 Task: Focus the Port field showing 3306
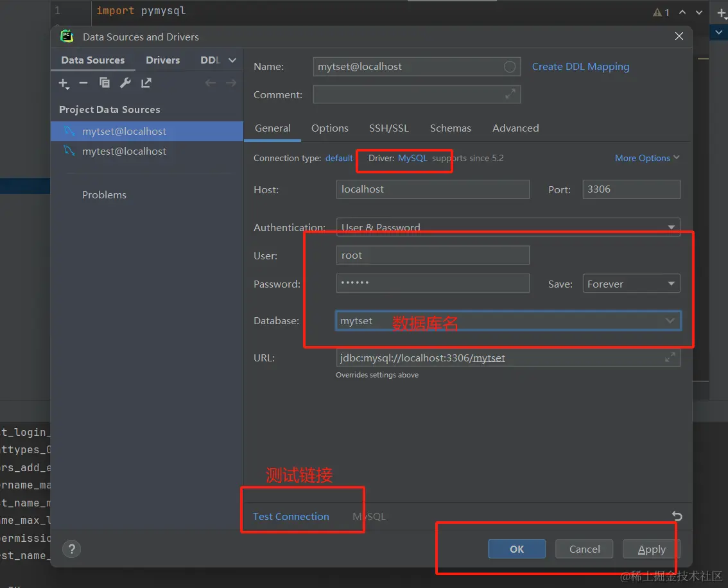click(x=631, y=189)
